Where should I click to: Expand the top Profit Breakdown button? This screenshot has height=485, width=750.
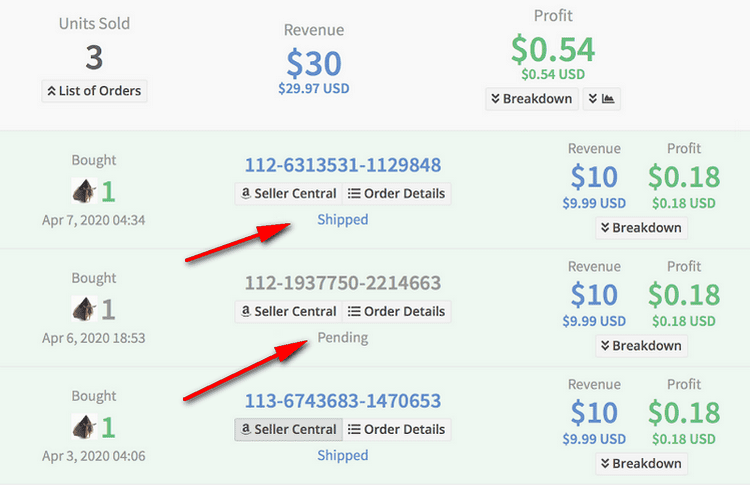point(532,99)
